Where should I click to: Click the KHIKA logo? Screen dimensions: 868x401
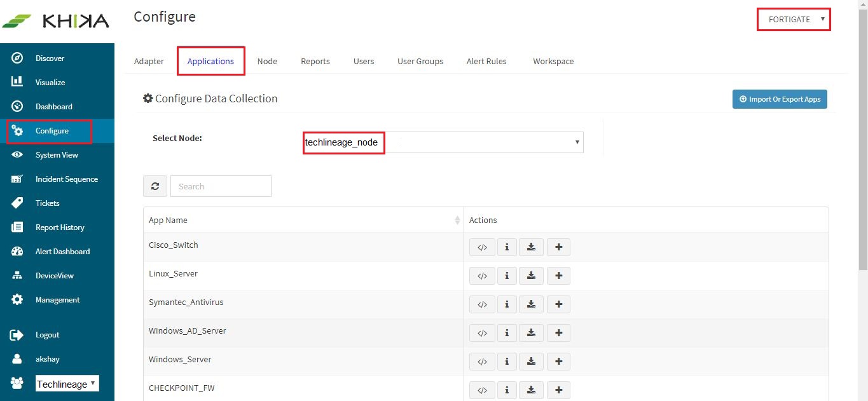(56, 21)
